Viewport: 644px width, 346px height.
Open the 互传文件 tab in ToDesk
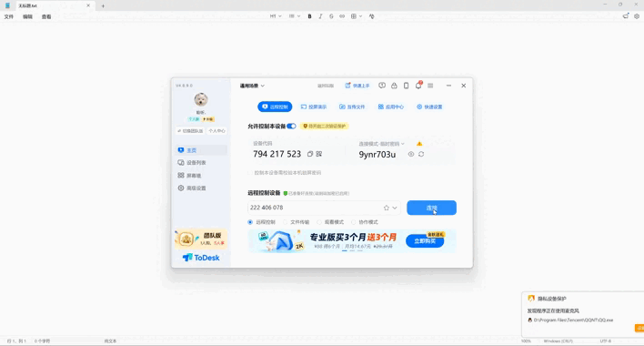(x=352, y=107)
